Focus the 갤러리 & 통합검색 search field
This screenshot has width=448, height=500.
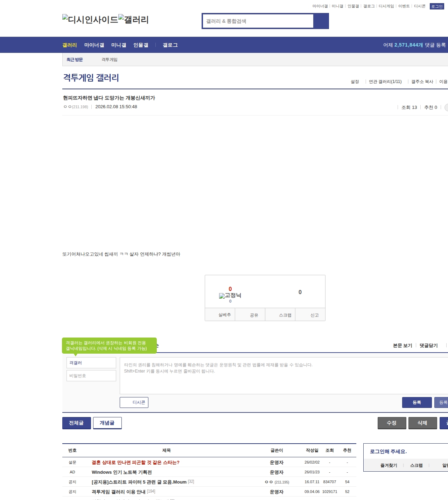pos(258,21)
